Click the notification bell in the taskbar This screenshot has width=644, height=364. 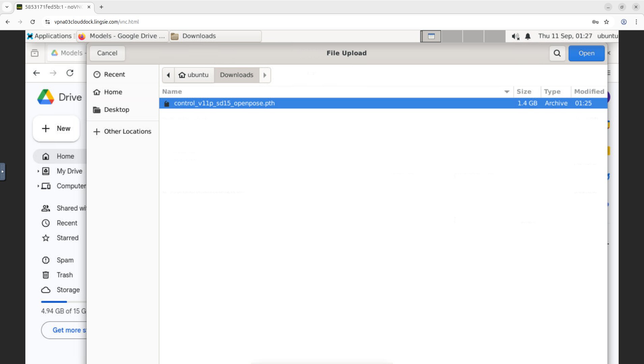pos(527,36)
